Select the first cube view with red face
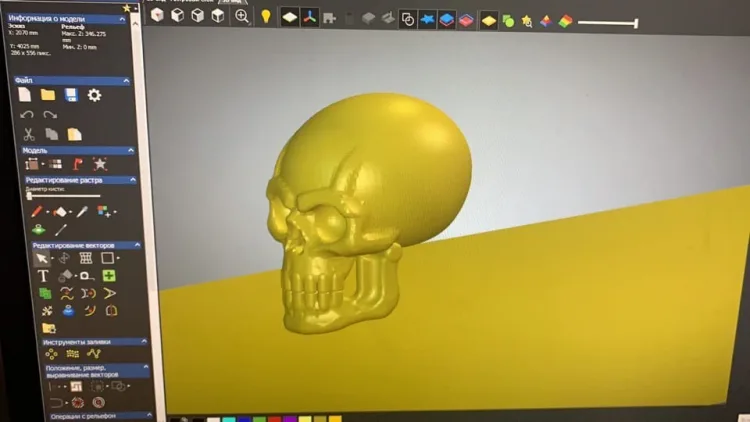This screenshot has width=750, height=422. tap(157, 15)
